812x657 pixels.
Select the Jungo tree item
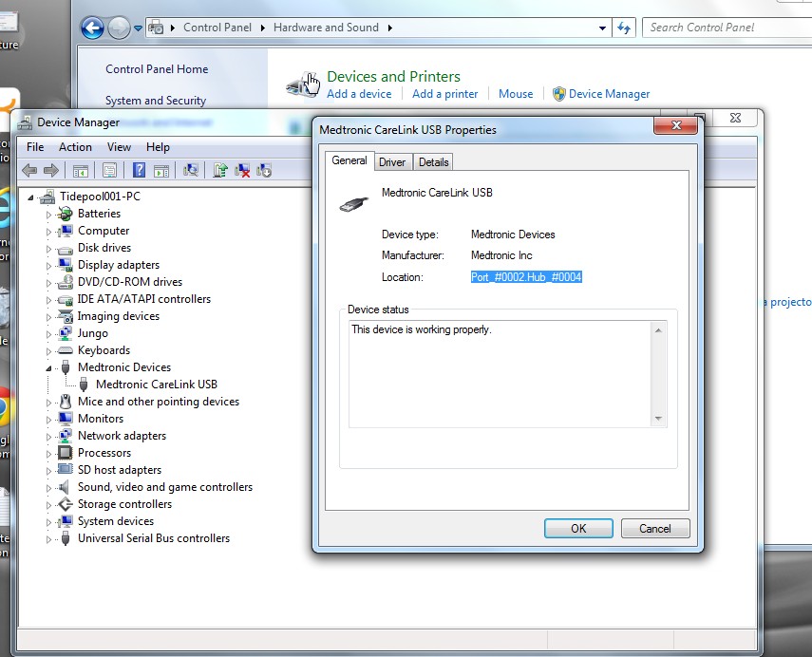93,333
